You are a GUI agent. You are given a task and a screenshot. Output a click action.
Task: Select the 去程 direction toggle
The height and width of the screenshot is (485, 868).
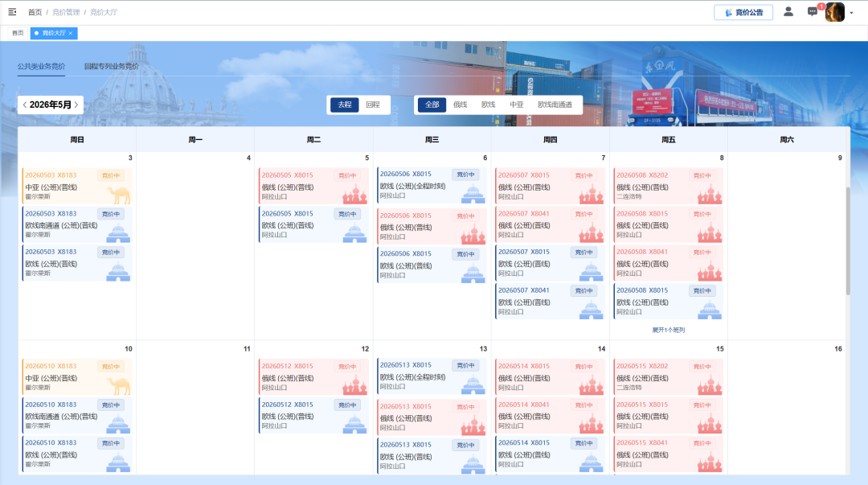coord(345,105)
